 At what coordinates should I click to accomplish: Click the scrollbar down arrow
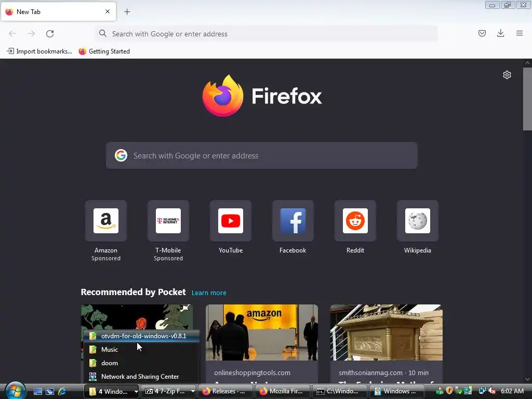[x=527, y=379]
